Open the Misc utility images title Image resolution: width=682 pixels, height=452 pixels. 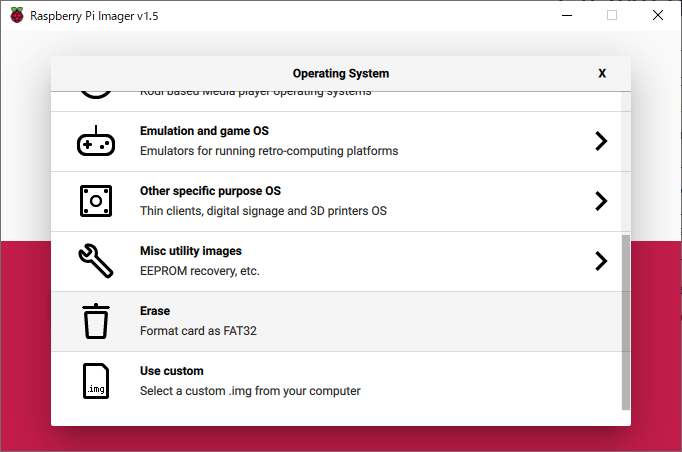point(191,251)
